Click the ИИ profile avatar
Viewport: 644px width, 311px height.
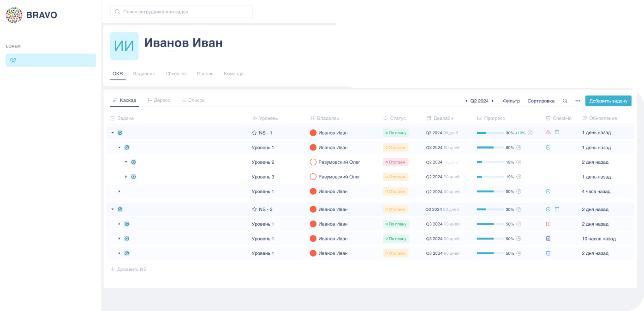(x=124, y=46)
